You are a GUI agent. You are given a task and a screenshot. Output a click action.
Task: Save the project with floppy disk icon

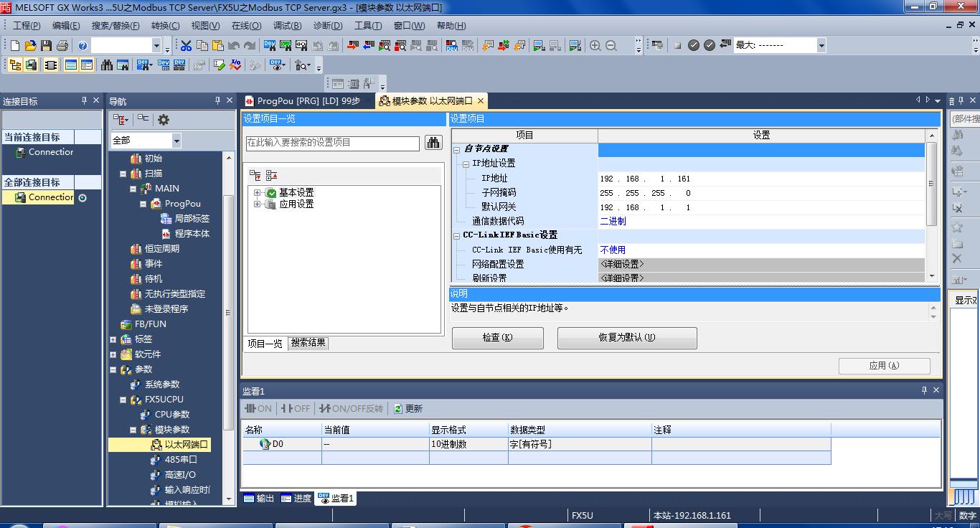click(46, 45)
